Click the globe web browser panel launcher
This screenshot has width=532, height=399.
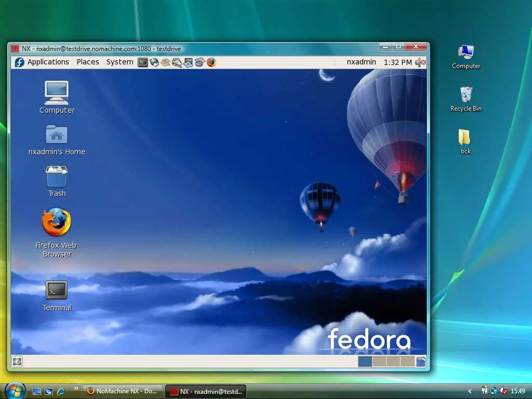[154, 62]
